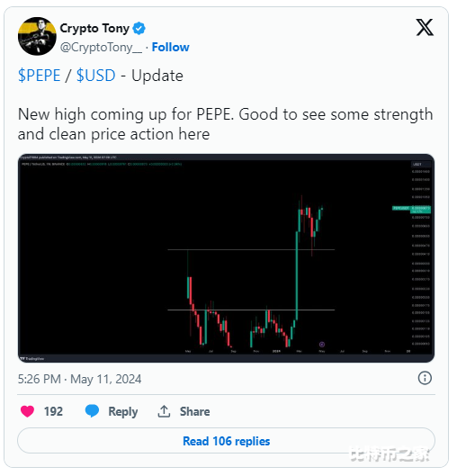
Task: Follow Crypto Tony
Action: coord(172,48)
